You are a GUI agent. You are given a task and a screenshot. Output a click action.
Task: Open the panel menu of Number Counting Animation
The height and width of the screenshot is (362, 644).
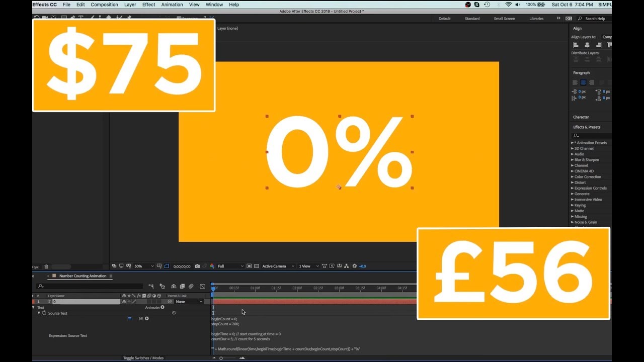(111, 276)
